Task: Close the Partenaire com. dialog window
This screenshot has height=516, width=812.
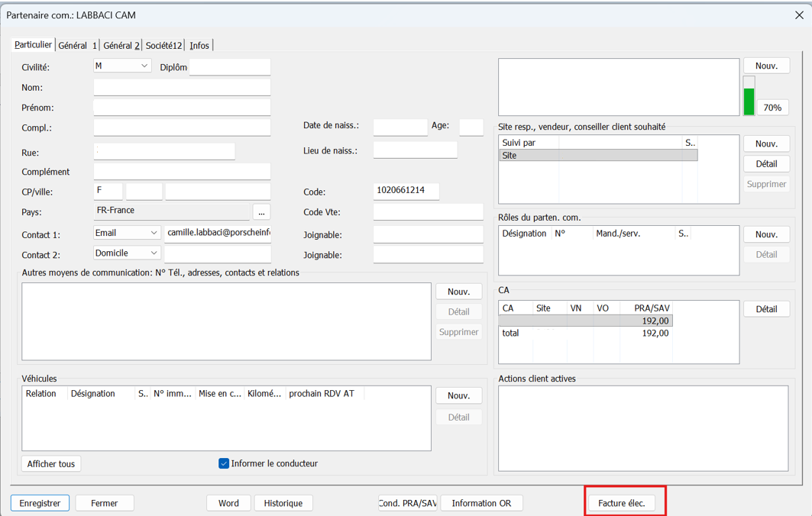Action: click(799, 15)
